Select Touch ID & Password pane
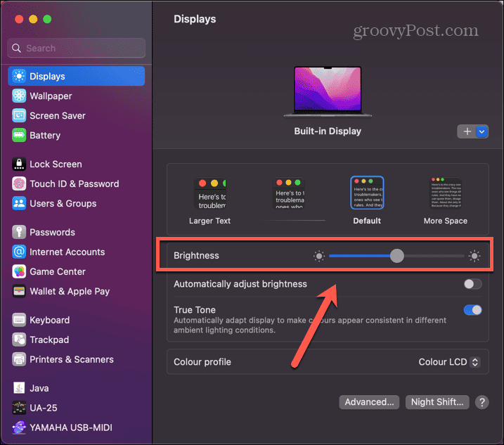 pos(76,183)
